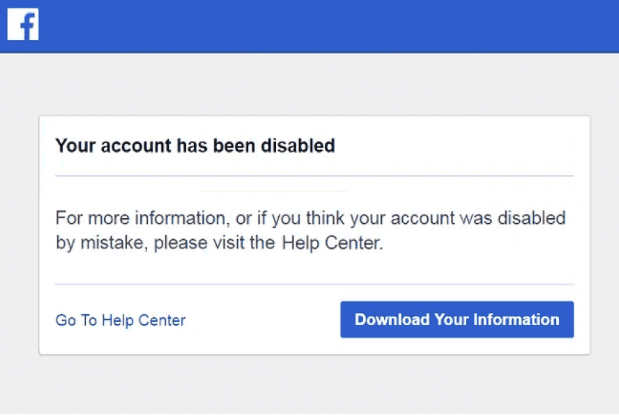Click the word "disabled" in the heading
Screen dimensions: 619x417
coord(297,146)
